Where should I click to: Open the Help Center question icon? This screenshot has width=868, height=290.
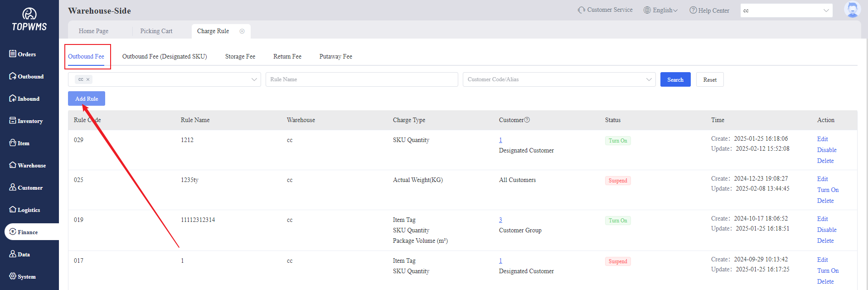(693, 10)
